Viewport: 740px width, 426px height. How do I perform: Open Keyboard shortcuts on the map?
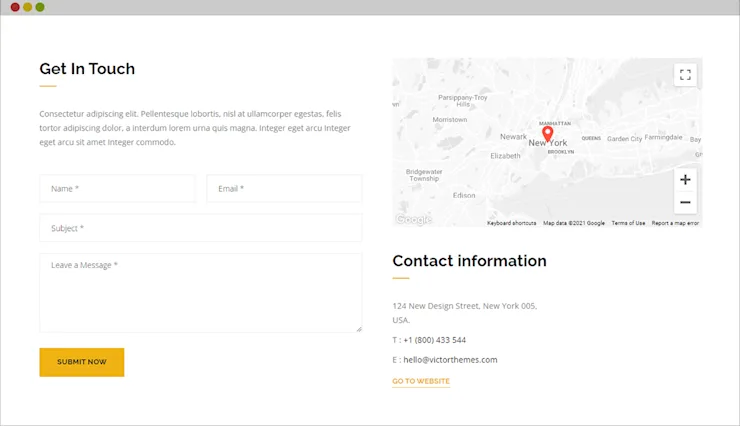512,223
